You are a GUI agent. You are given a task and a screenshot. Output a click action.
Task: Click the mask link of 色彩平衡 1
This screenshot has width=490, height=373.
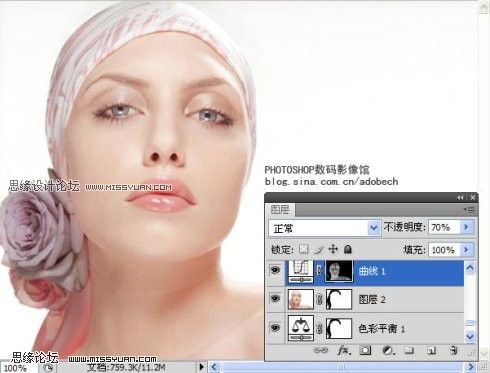(x=319, y=328)
